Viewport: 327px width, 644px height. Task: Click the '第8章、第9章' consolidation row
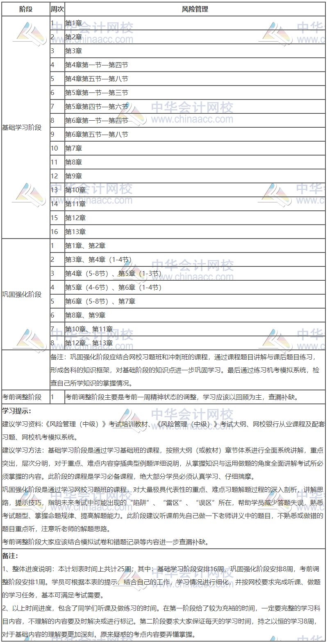tap(195, 315)
